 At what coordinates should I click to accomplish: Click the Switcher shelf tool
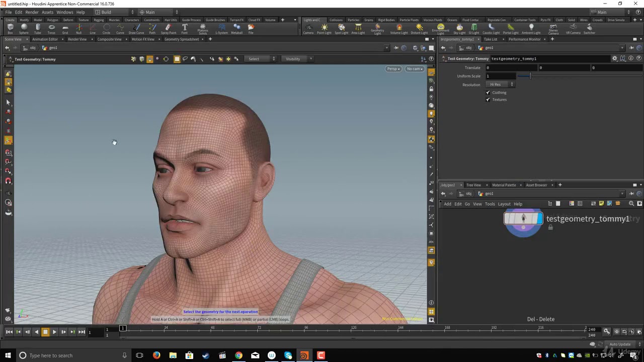point(589,29)
